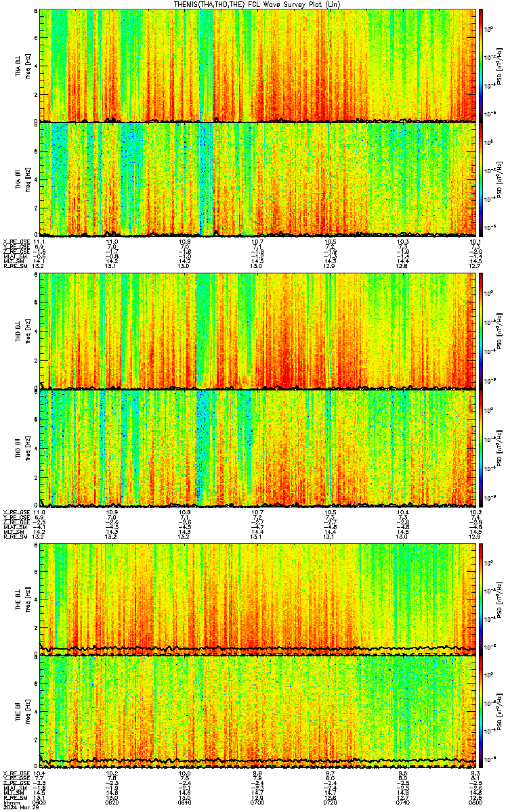Viewport: 508px width, 812px height.
Task: Click the '0700' time tick label
Action: click(257, 802)
